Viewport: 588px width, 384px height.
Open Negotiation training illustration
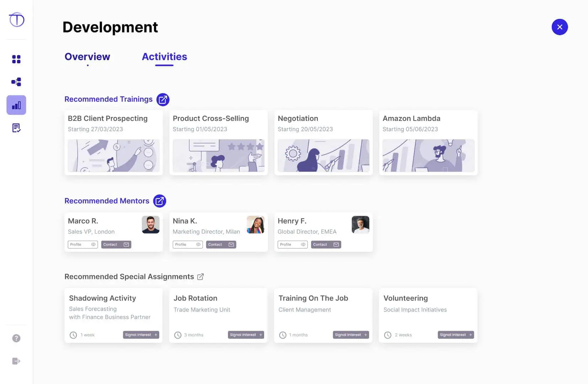tap(324, 156)
